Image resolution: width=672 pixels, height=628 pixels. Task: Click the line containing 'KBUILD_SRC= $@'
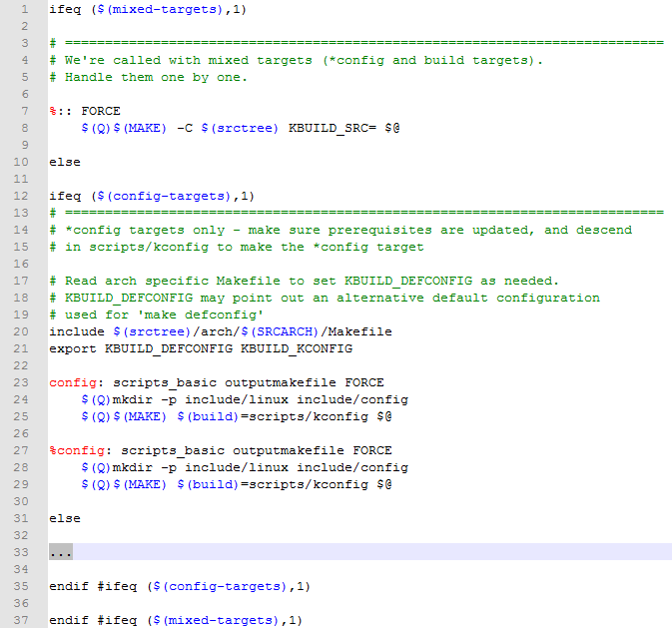[x=241, y=128]
